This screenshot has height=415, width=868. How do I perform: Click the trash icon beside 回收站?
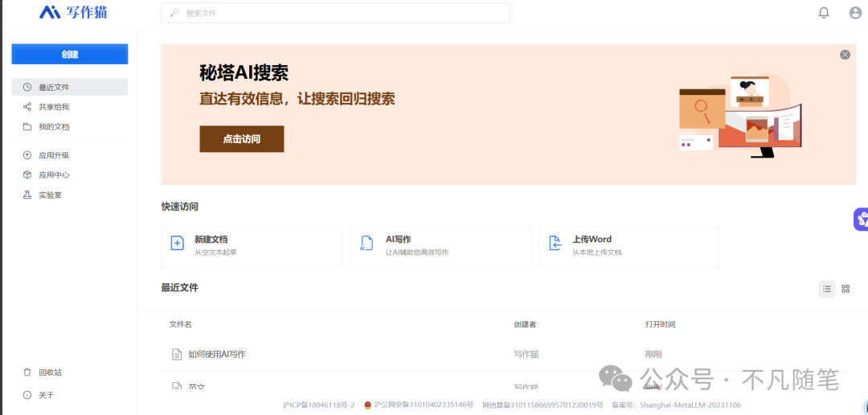27,372
